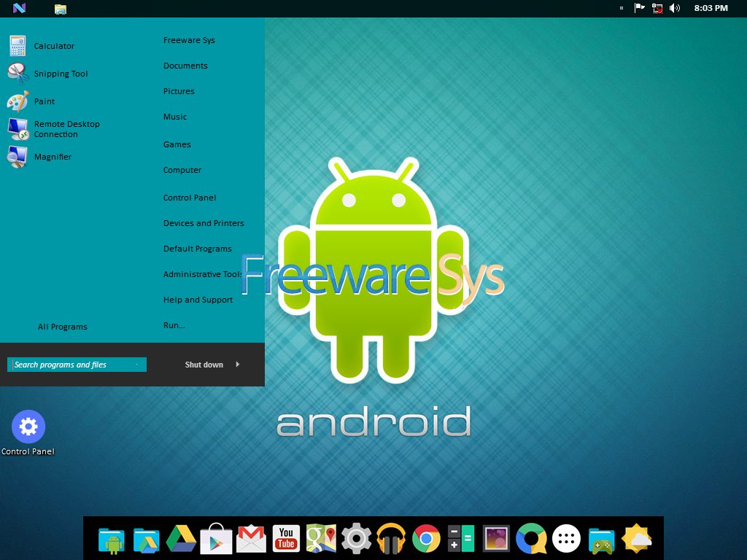The width and height of the screenshot is (747, 560).
Task: Open Computer from start menu
Action: click(x=182, y=170)
